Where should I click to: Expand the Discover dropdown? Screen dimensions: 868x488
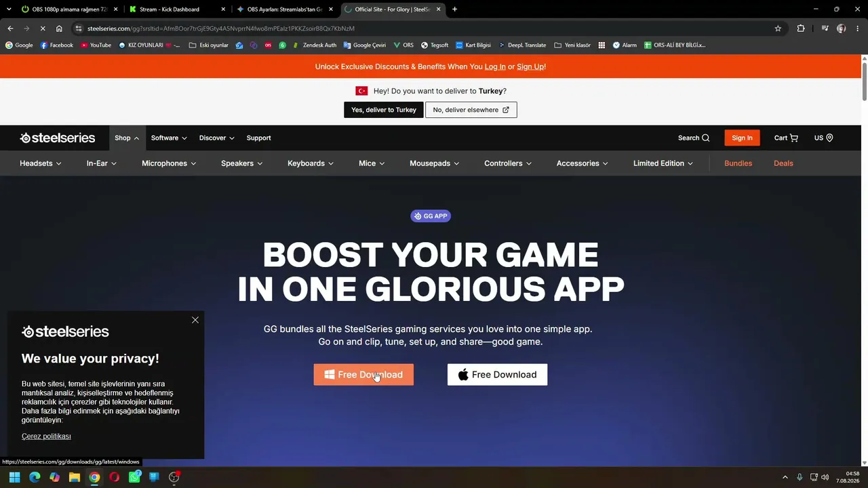point(217,138)
